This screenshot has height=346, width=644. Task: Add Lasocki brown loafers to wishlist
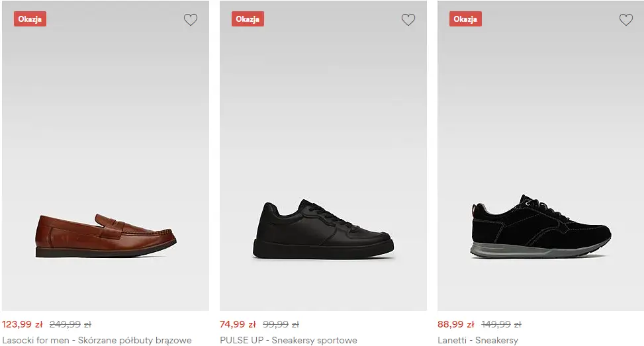191,20
